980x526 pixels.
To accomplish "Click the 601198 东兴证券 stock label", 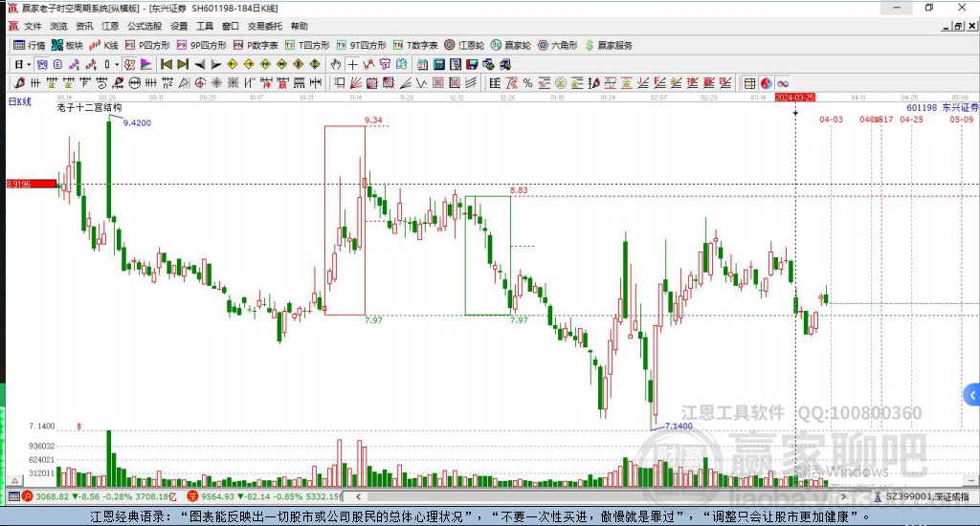I will point(943,107).
